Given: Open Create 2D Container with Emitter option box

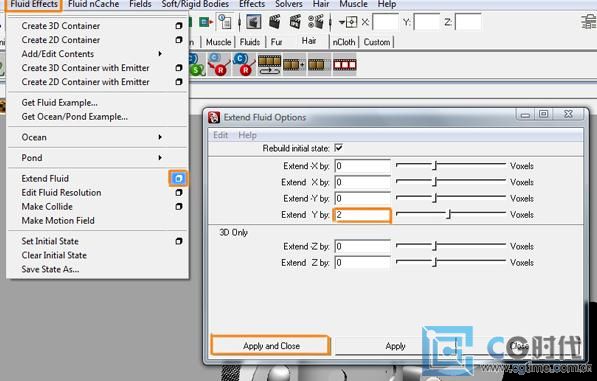Looking at the screenshot, I should point(179,82).
